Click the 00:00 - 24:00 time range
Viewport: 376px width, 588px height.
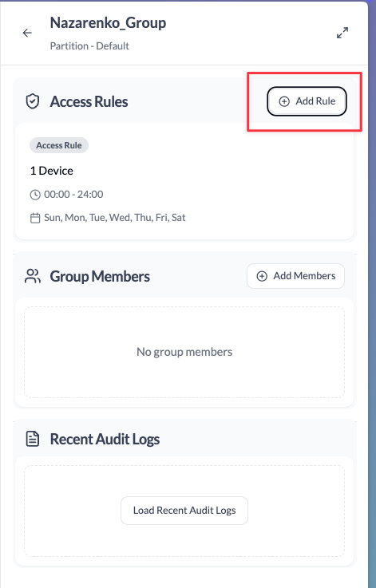click(73, 194)
